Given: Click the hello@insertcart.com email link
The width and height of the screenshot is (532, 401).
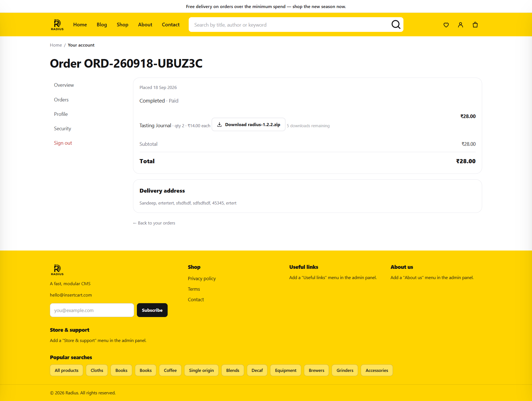Looking at the screenshot, I should pyautogui.click(x=71, y=295).
